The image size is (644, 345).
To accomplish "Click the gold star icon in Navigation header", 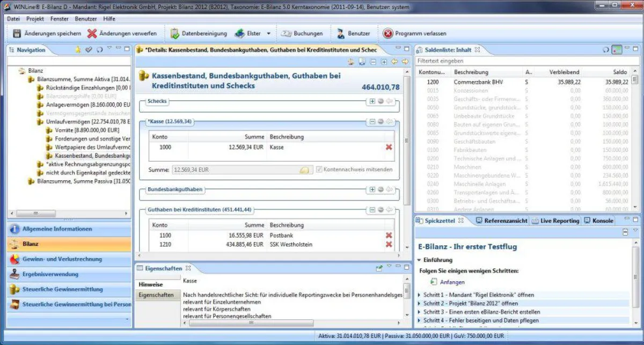I will tap(78, 49).
